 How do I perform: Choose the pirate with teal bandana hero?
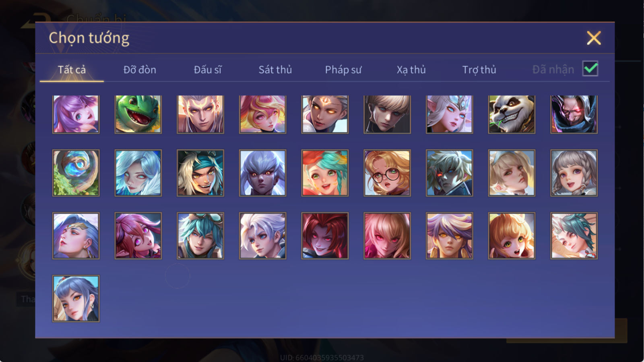coord(200,173)
